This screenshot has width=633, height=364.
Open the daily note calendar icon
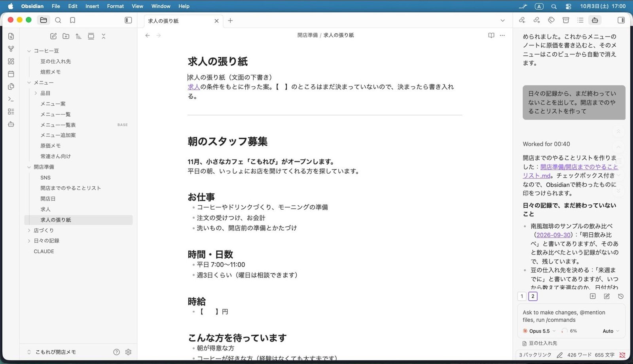tap(11, 74)
